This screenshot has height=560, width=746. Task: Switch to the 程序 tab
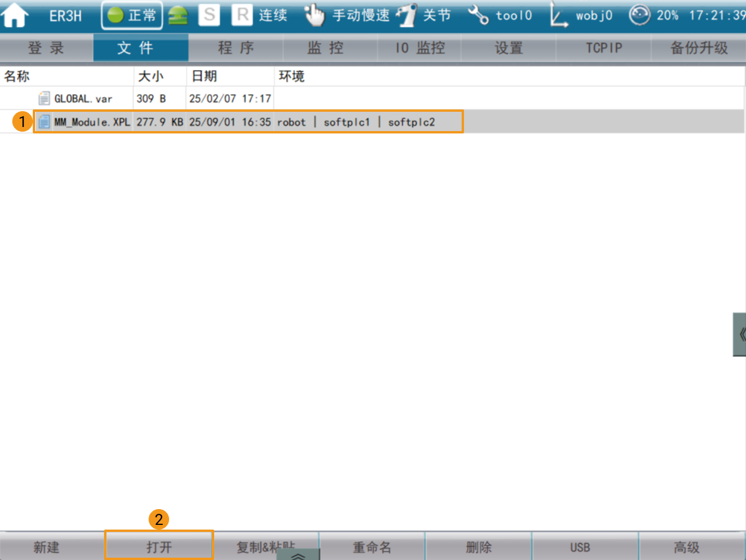[236, 48]
